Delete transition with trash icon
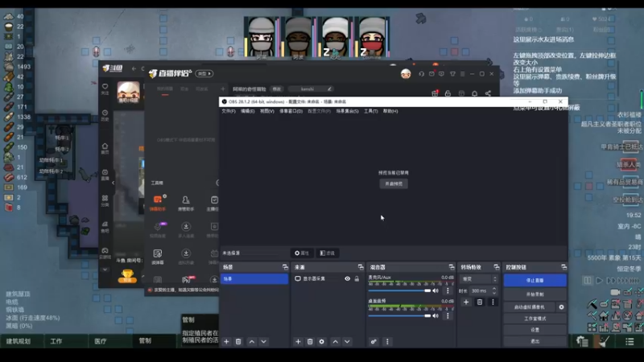 click(479, 302)
